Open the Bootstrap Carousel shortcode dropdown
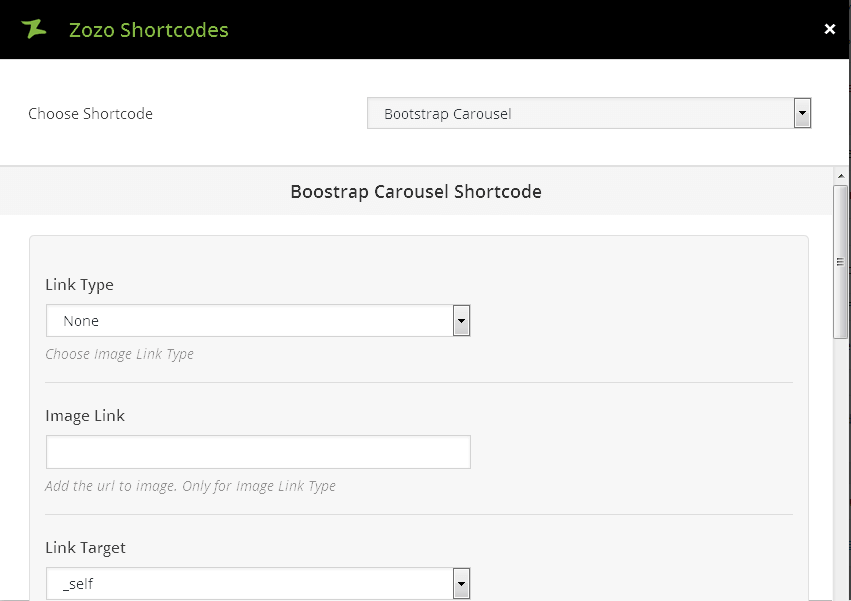This screenshot has height=601, width=851. coord(580,114)
